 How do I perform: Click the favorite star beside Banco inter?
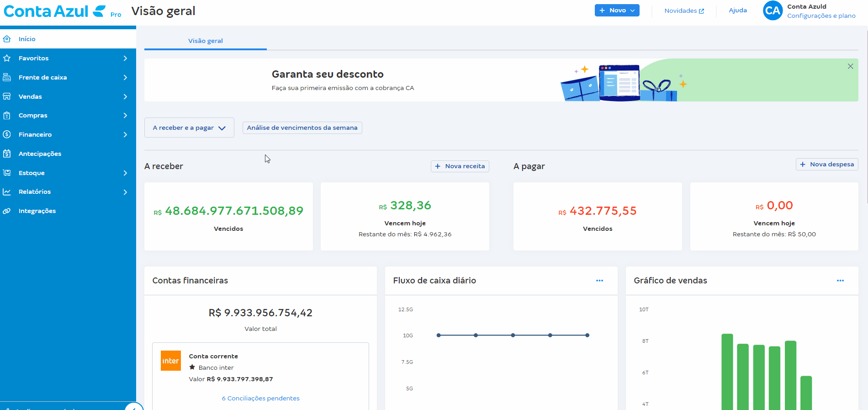coord(192,367)
